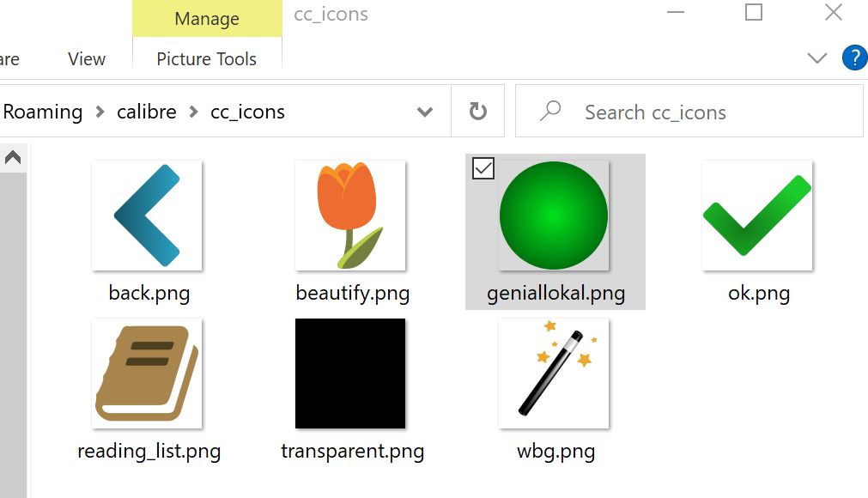Click the Manage contextual tab
Image resolution: width=868 pixels, height=498 pixels.
click(x=207, y=19)
